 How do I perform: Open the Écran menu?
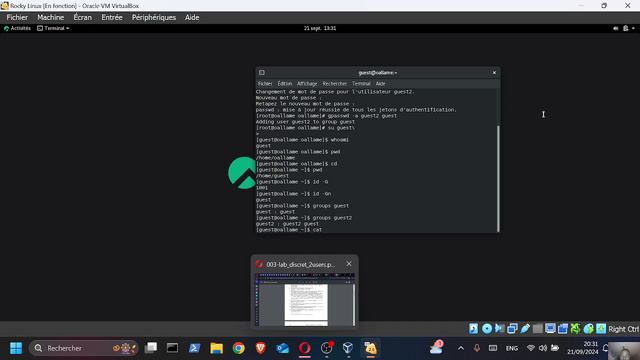pos(82,18)
